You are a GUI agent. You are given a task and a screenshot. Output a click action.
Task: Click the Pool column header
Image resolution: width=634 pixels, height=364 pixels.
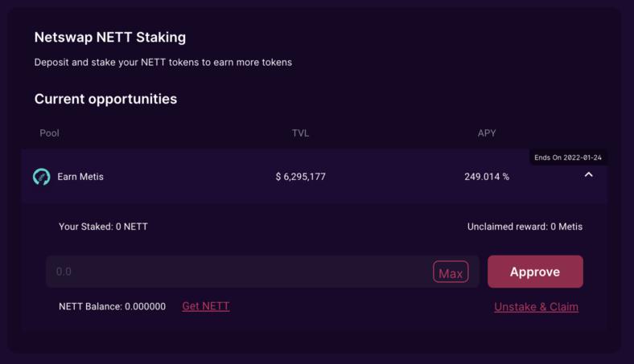[x=50, y=133]
